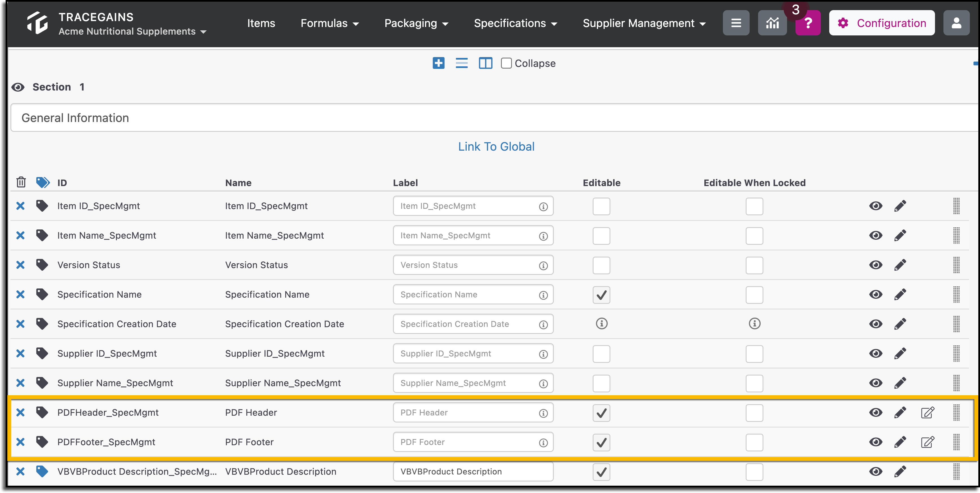Viewport: 980px width, 493px height.
Task: Open the analytics chart icon in header
Action: (772, 23)
